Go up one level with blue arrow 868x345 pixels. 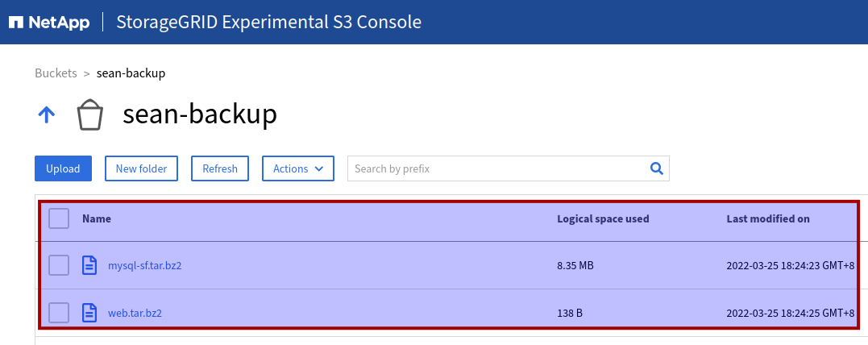tap(46, 115)
